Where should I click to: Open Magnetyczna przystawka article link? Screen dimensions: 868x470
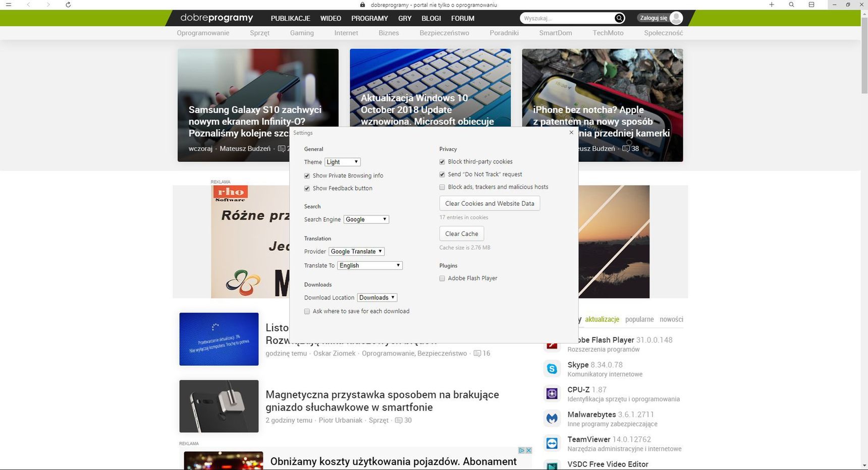(x=382, y=401)
